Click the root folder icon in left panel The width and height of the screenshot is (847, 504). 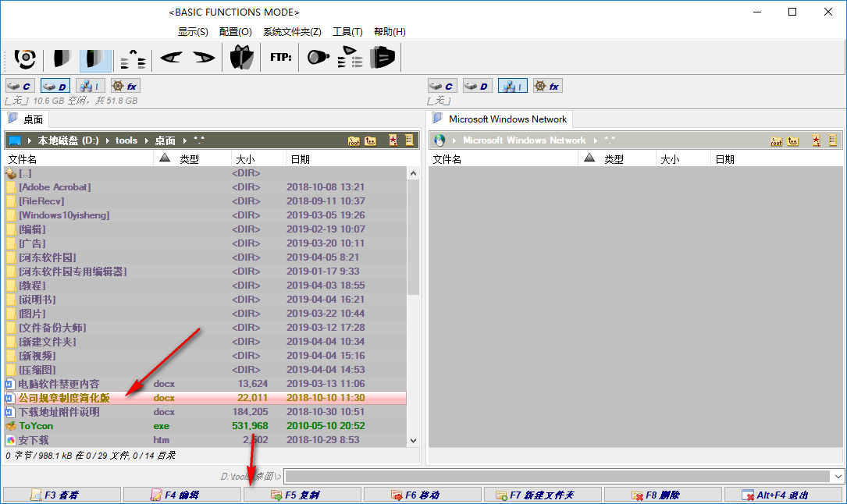point(354,141)
